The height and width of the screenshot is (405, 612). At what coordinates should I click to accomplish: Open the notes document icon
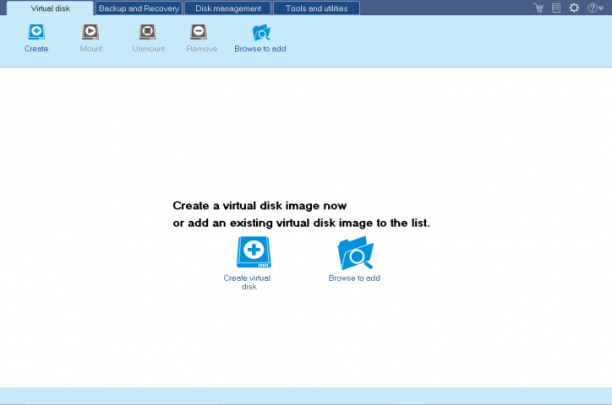(556, 8)
